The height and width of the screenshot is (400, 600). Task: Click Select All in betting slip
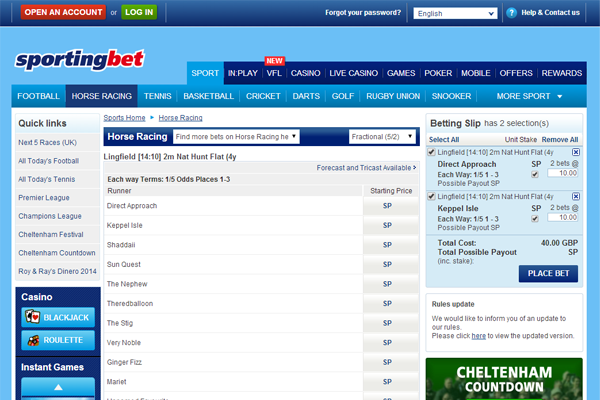pos(444,140)
